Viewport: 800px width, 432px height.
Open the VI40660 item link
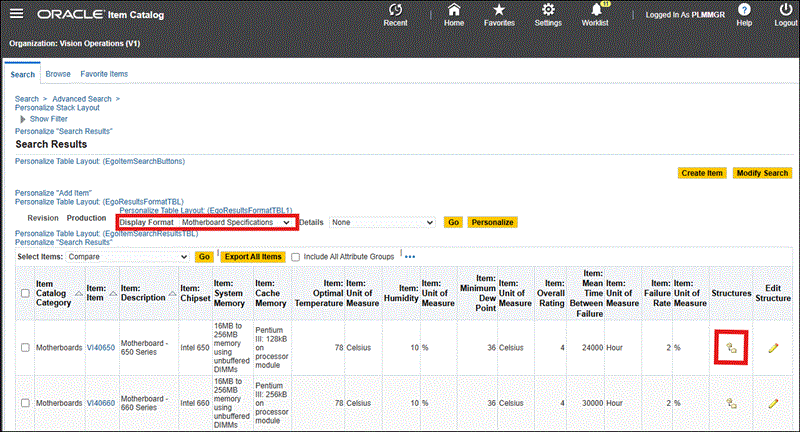click(101, 403)
